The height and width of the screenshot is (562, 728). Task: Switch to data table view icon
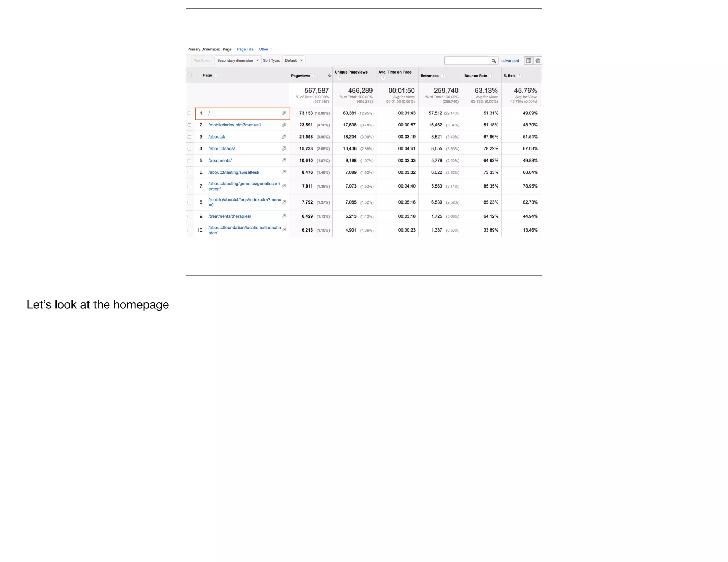529,61
